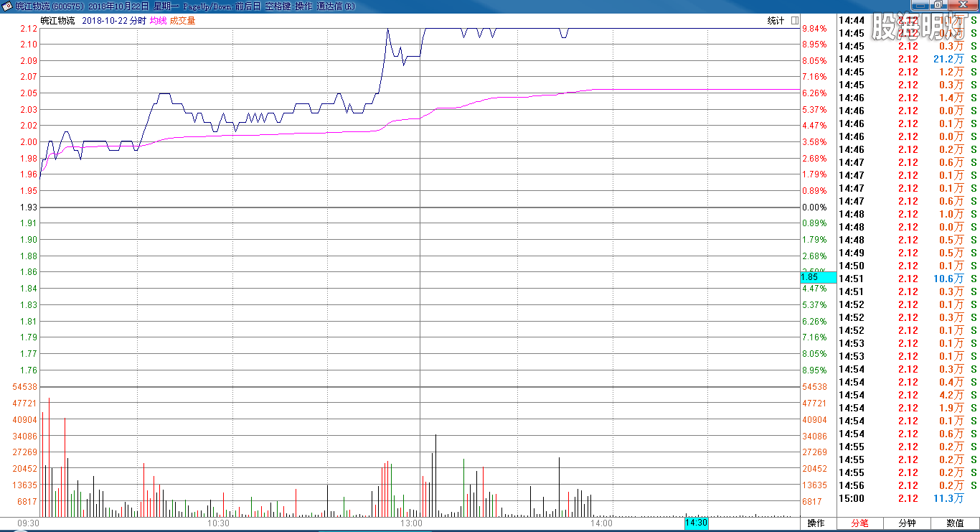Click the 1.0万 volume at 14:48
Viewport: 980px width, 532px height.
tap(951, 214)
